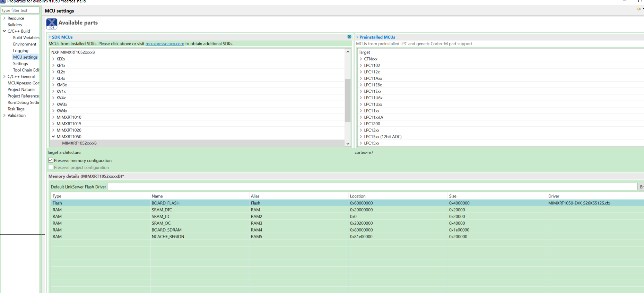This screenshot has width=644, height=293.
Task: Open Project Natures page
Action: point(21,90)
